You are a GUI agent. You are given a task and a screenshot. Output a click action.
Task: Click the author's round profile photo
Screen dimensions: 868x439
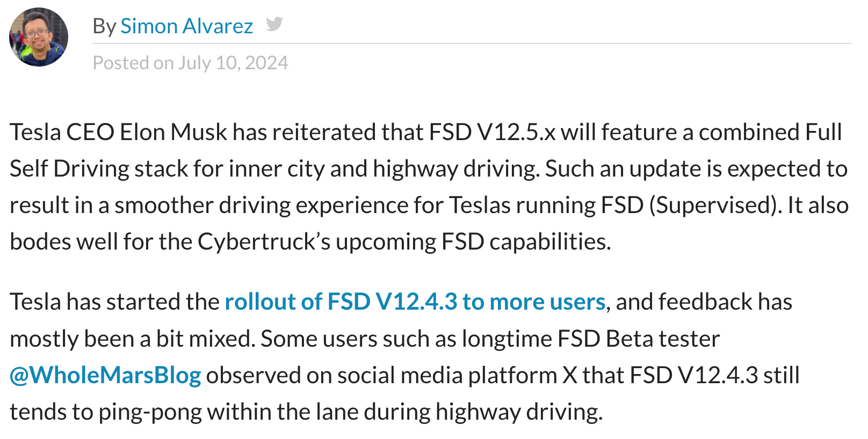[x=39, y=37]
